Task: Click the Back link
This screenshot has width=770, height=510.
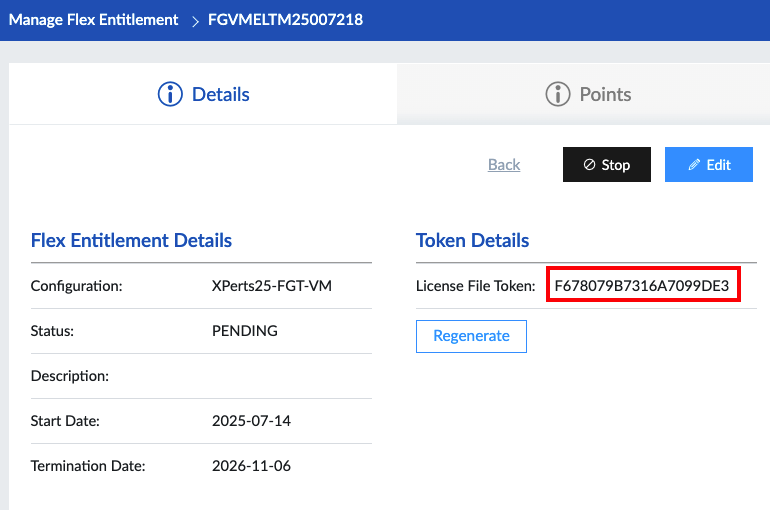Action: coord(504,164)
